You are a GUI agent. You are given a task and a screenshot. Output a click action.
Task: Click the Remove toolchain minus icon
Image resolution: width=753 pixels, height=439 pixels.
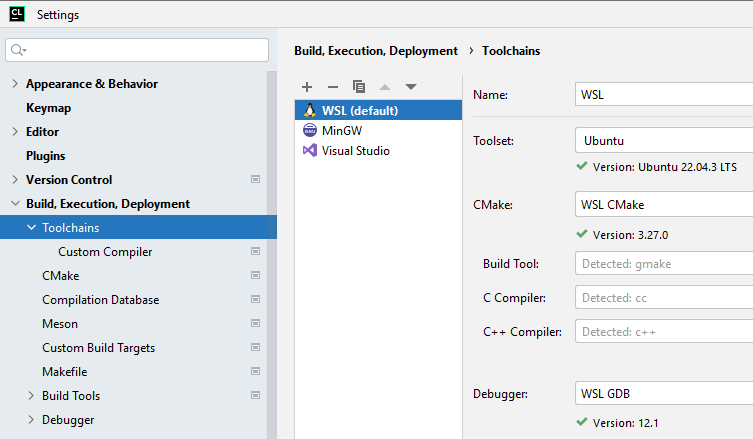(333, 87)
